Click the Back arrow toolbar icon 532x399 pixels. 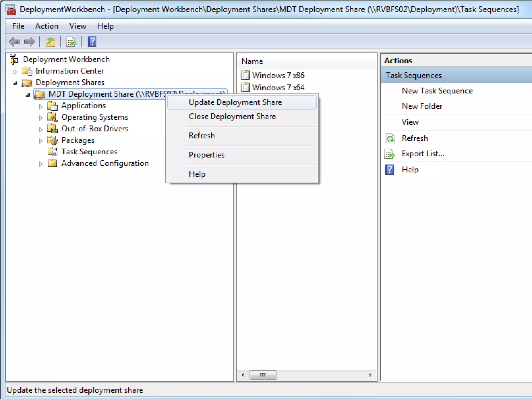[14, 42]
